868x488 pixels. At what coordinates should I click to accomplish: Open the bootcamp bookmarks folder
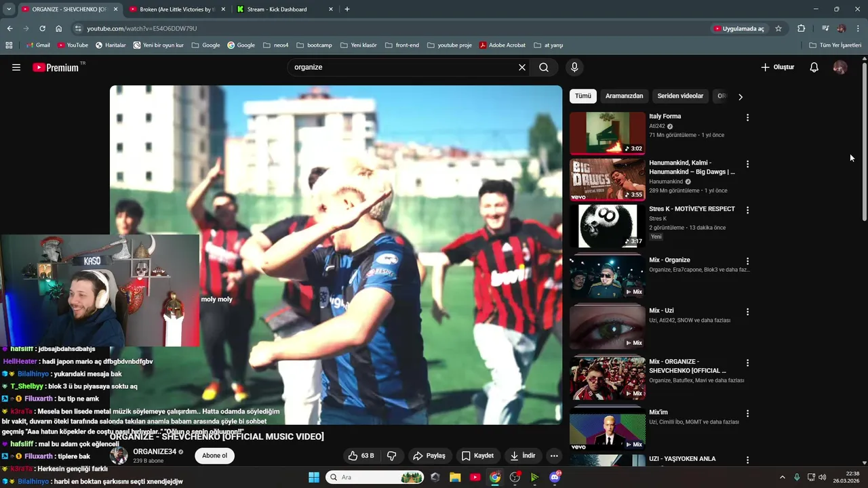tap(314, 45)
